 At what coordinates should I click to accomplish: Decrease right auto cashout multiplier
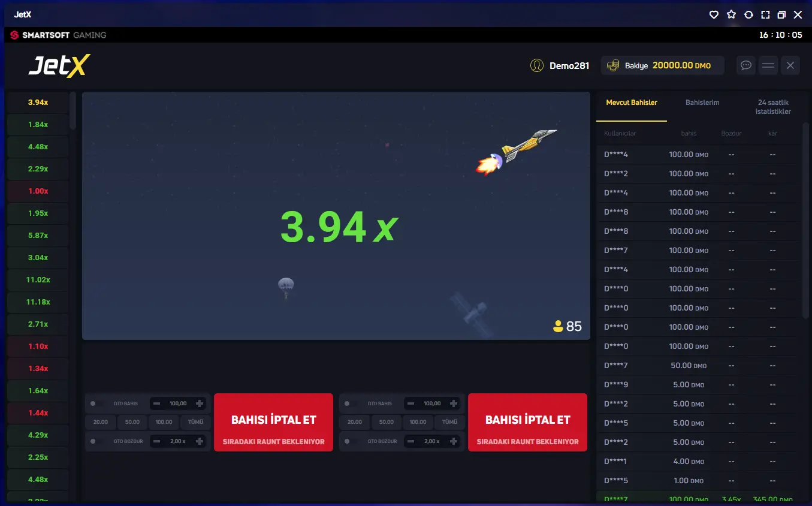click(x=410, y=441)
